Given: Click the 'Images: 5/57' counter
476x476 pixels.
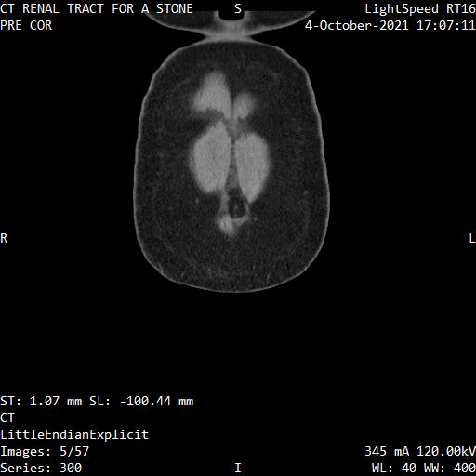Looking at the screenshot, I should (45, 451).
